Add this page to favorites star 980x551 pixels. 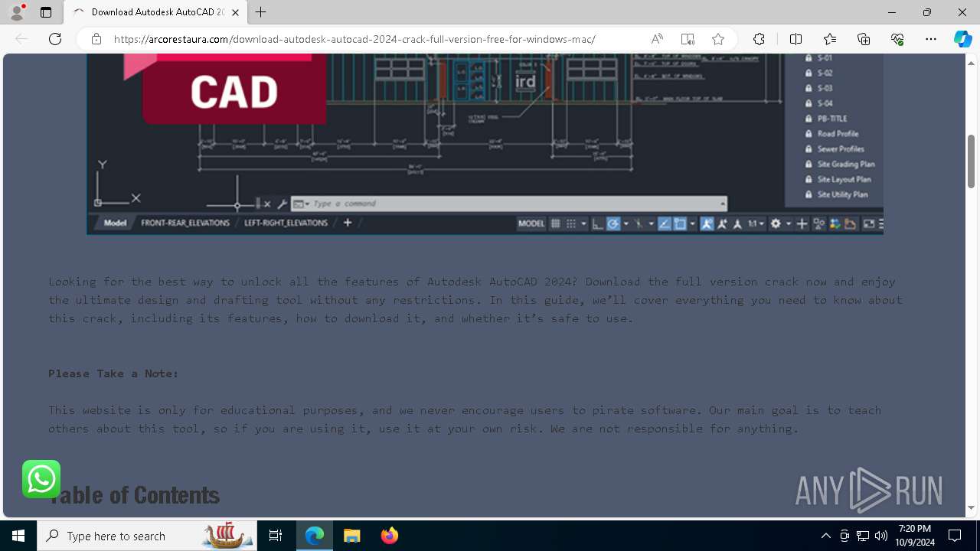(x=718, y=39)
